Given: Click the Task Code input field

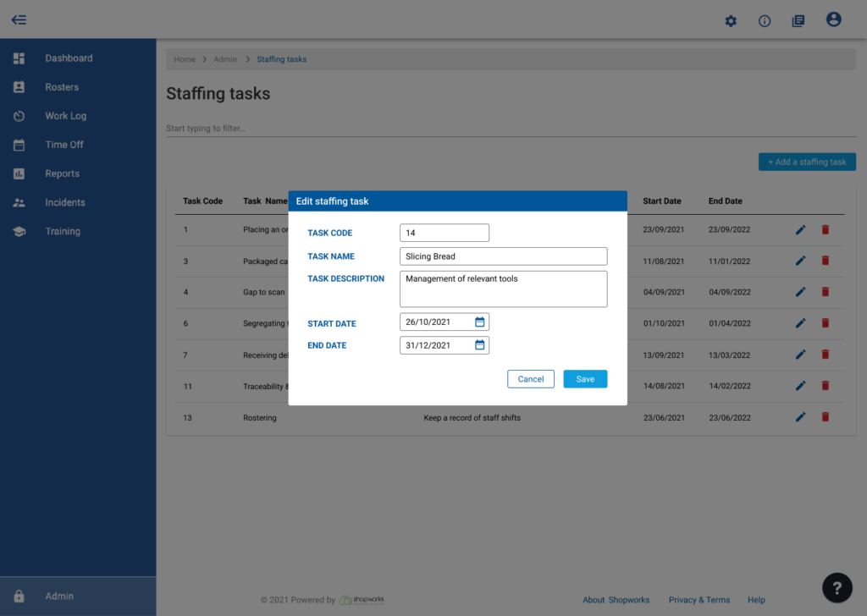Looking at the screenshot, I should coord(444,233).
